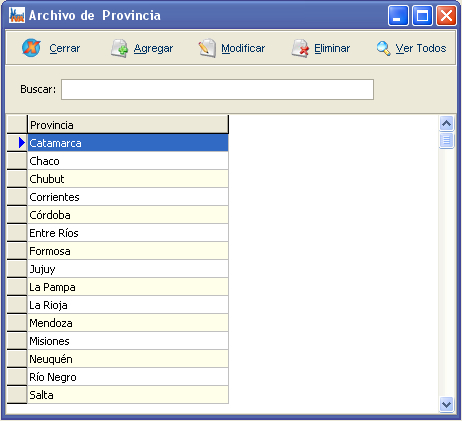Click the Modificar pencil icon
This screenshot has width=462, height=421.
(x=207, y=49)
